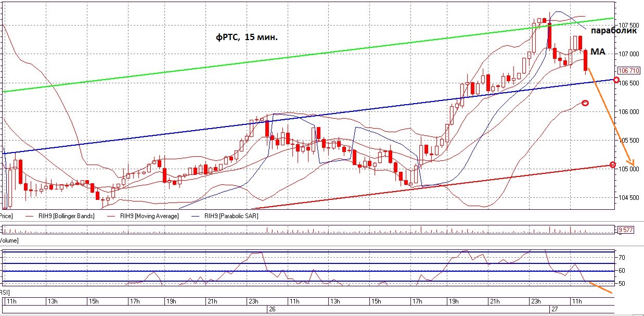Screen dimensions: 644x316
Task: Click the 106 500 price axis label
Action: pos(629,83)
